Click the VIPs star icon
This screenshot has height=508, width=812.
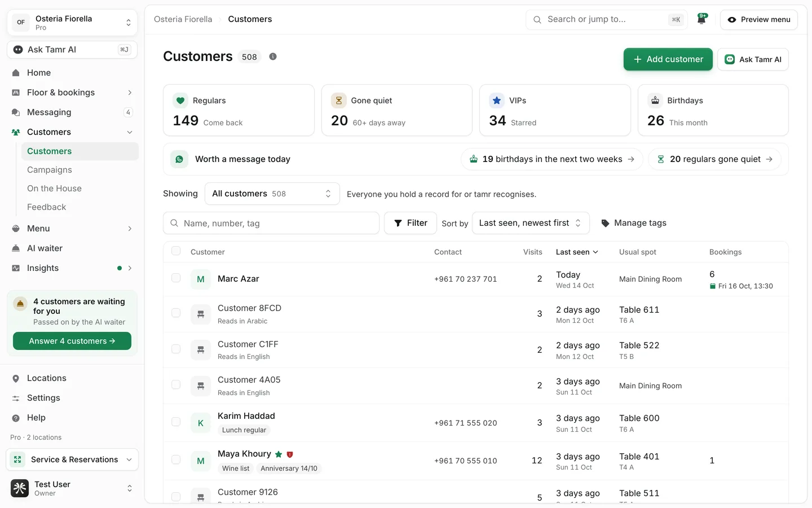point(497,100)
